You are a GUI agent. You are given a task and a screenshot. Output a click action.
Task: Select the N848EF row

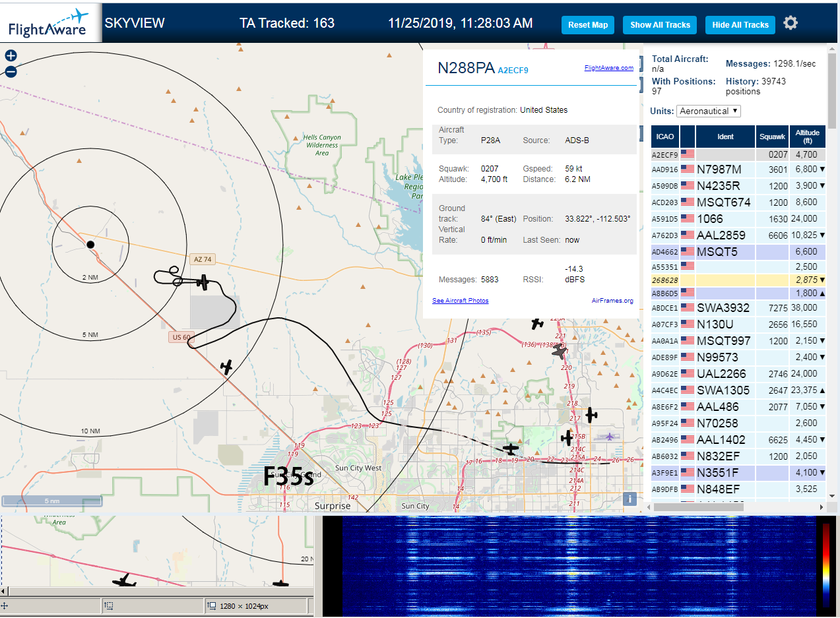pos(738,489)
